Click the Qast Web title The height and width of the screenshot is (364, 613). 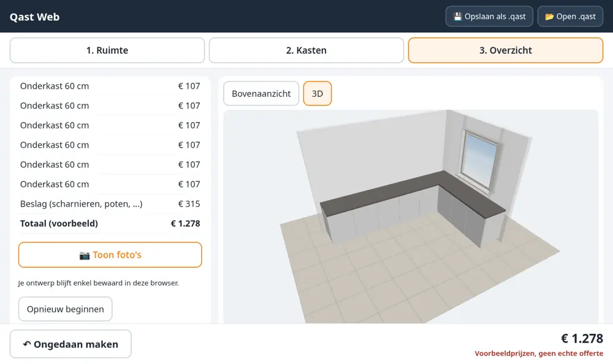pos(34,17)
